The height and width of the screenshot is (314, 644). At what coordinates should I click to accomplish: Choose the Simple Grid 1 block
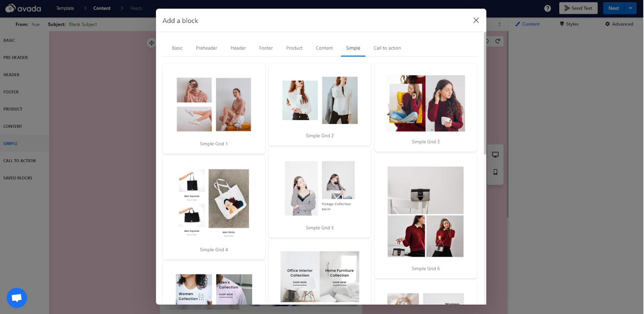214,108
